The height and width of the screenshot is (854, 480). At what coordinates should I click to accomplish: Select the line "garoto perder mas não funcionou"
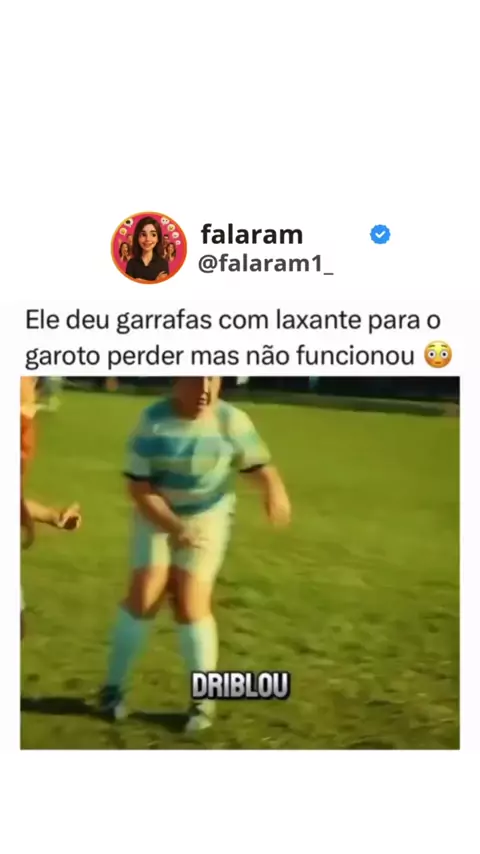pyautogui.click(x=220, y=356)
